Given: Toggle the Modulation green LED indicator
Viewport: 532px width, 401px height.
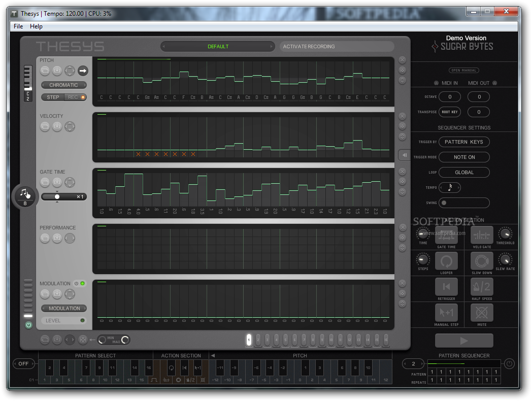Looking at the screenshot, I should [82, 284].
